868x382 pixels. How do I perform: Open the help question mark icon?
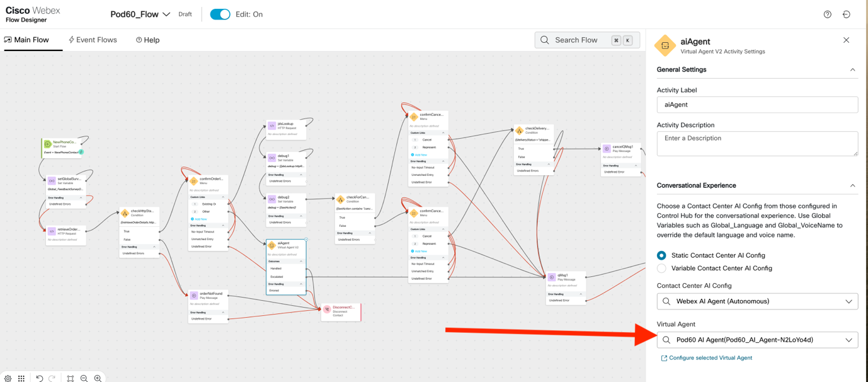click(x=827, y=14)
